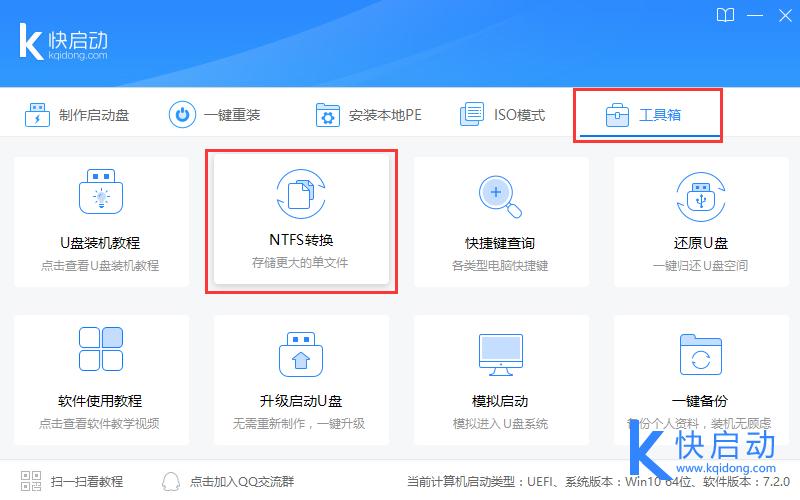
Task: Click the document icon beside ISO模式
Action: tap(472, 114)
